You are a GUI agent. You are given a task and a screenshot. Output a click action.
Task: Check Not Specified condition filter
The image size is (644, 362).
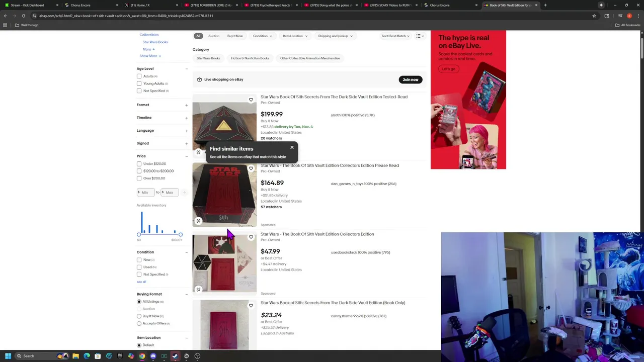click(x=139, y=275)
